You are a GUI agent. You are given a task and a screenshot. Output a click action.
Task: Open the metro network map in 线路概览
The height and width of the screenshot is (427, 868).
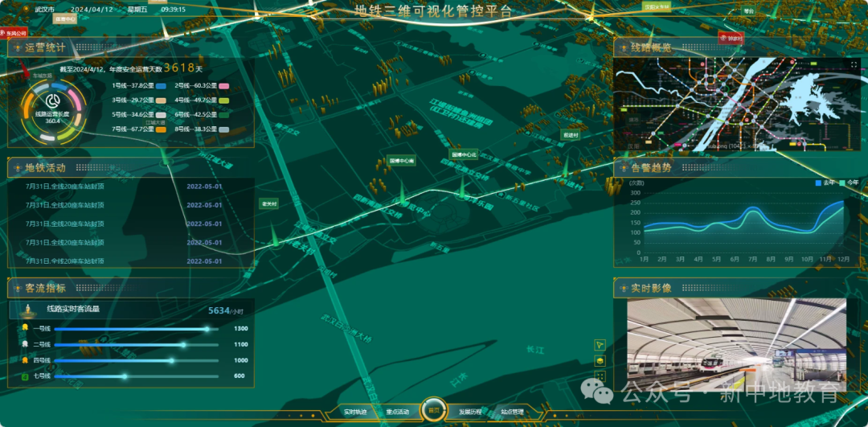point(737,104)
